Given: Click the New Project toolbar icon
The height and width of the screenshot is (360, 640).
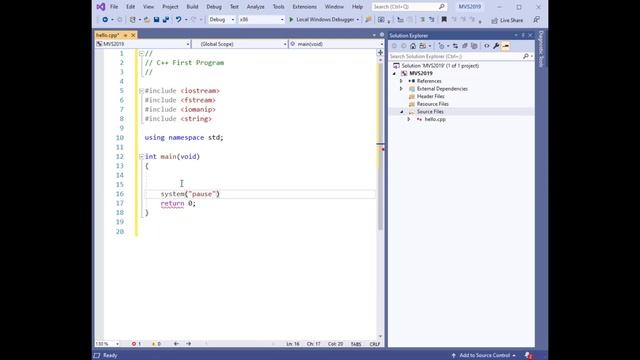Looking at the screenshot, I should click(133, 20).
